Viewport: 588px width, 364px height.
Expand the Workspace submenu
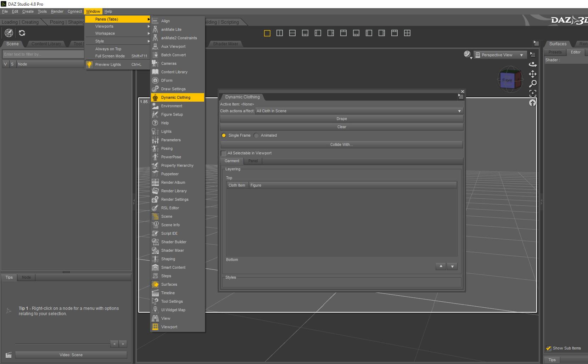coord(117,33)
